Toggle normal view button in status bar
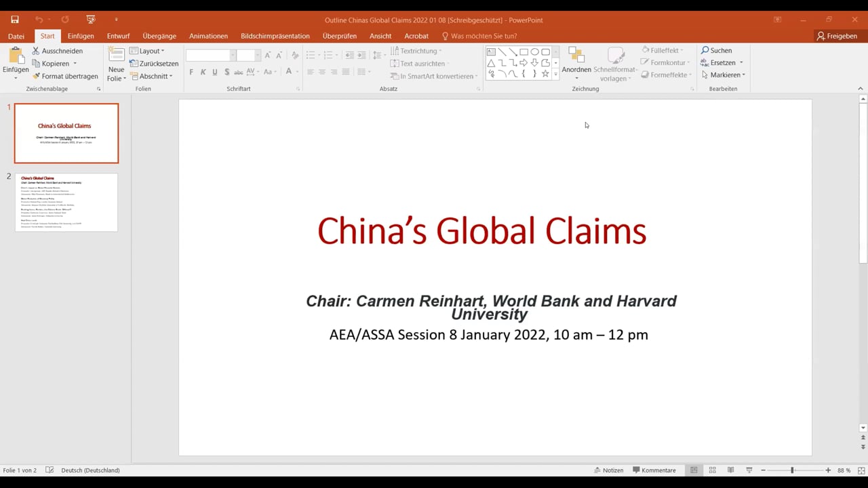Screen dimensions: 868x488 tap(694, 470)
